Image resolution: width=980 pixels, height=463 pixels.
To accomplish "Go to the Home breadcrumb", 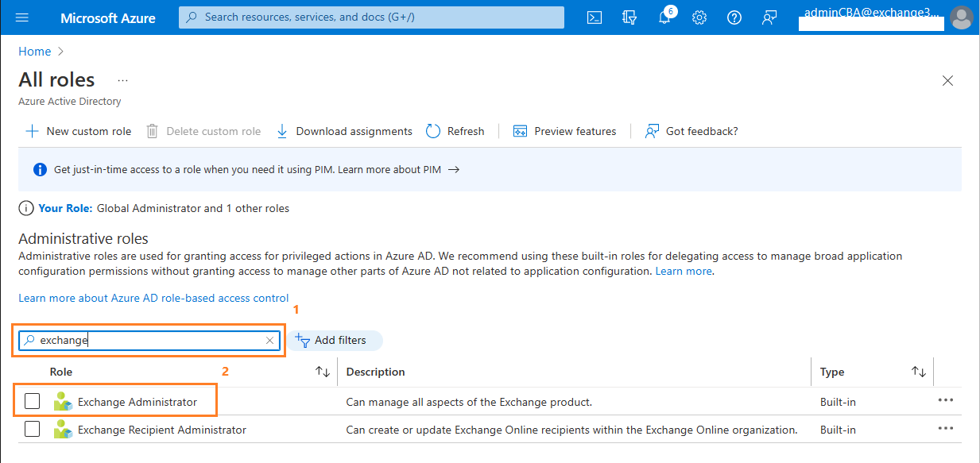I will point(35,51).
